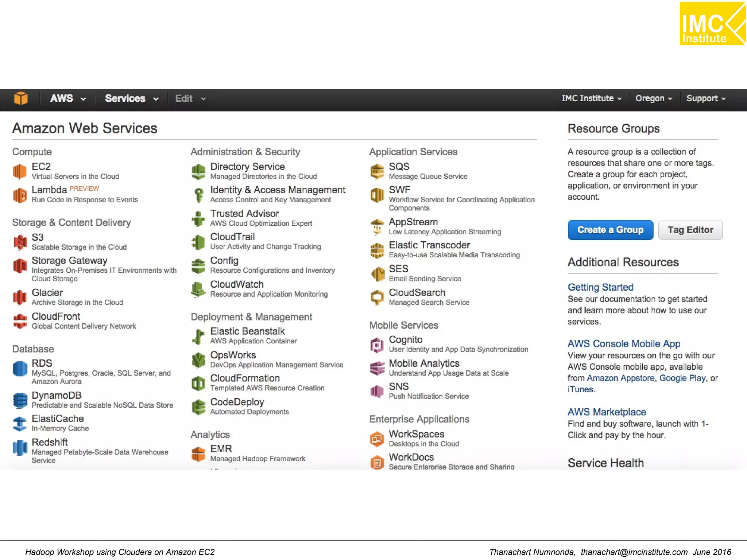Image resolution: width=747 pixels, height=560 pixels.
Task: Open the Services dropdown menu
Action: pos(132,98)
